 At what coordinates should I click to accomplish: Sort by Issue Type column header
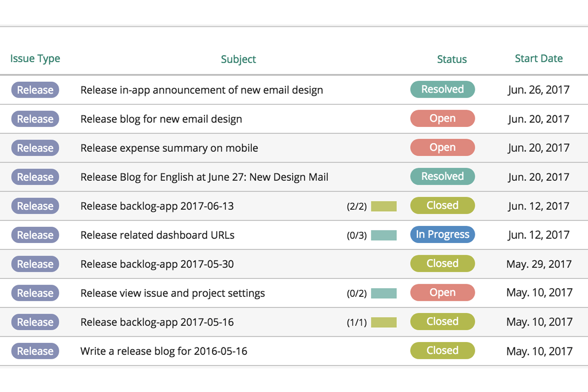[35, 59]
